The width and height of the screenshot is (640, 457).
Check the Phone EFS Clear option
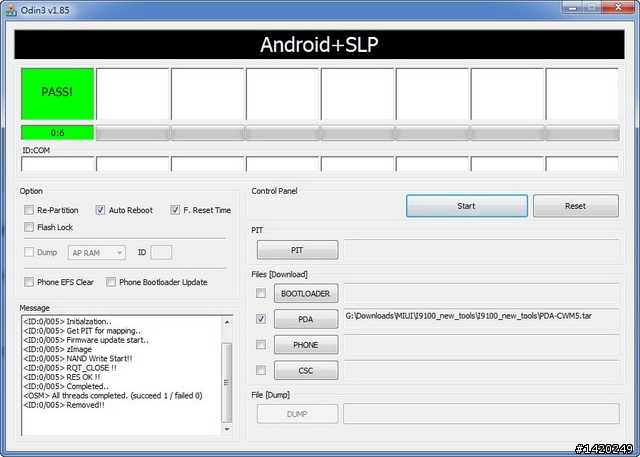tap(29, 282)
